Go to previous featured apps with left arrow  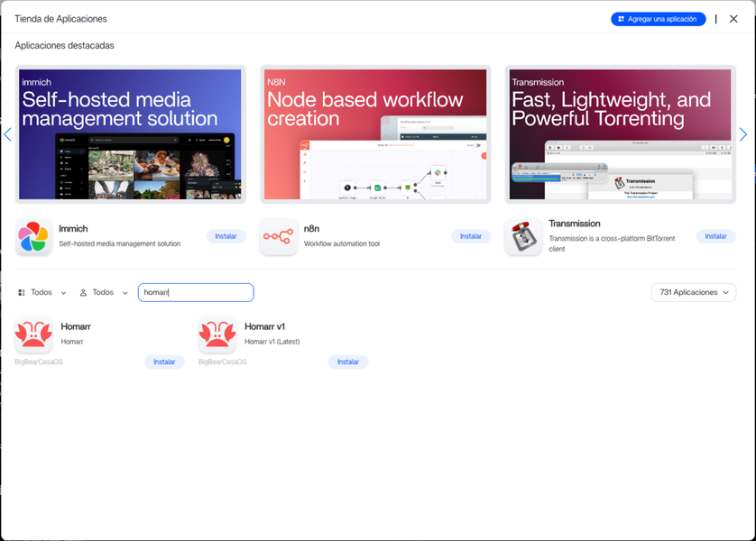8,134
